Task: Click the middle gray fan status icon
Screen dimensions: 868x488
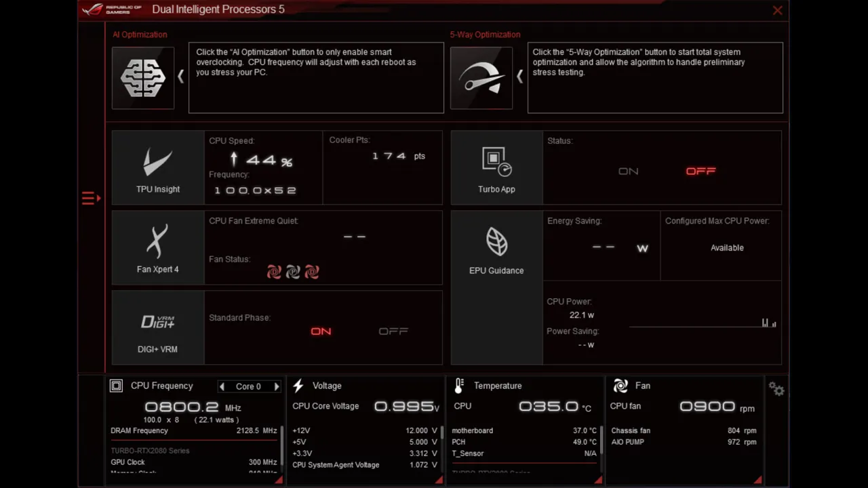Action: click(x=293, y=272)
